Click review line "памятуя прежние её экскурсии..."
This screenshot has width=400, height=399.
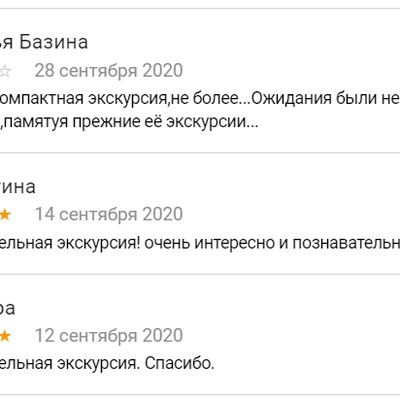click(x=131, y=122)
